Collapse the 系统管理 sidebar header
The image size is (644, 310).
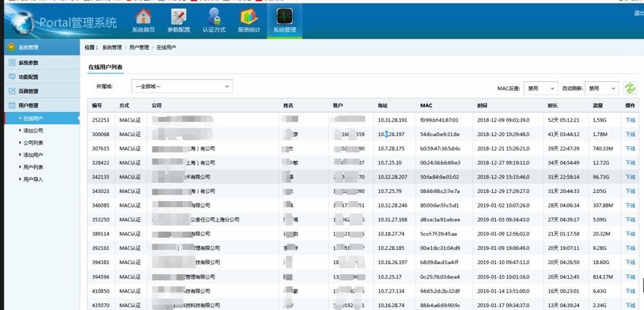click(x=28, y=48)
